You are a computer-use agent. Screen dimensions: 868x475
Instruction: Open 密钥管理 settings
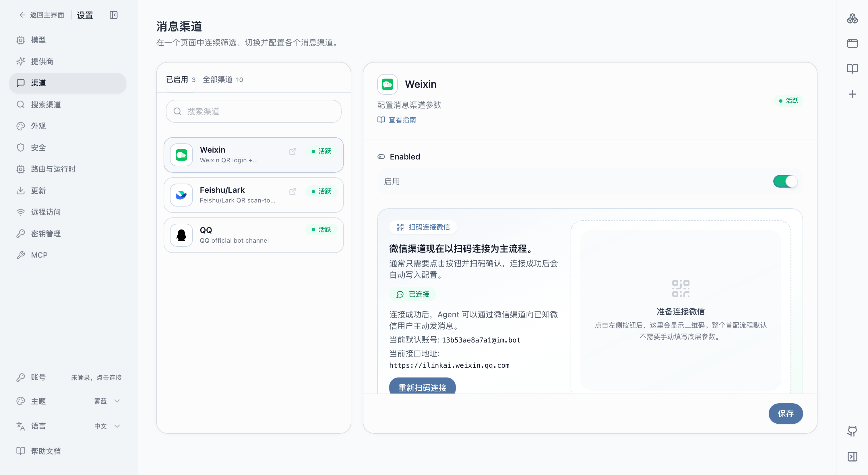tap(68, 234)
